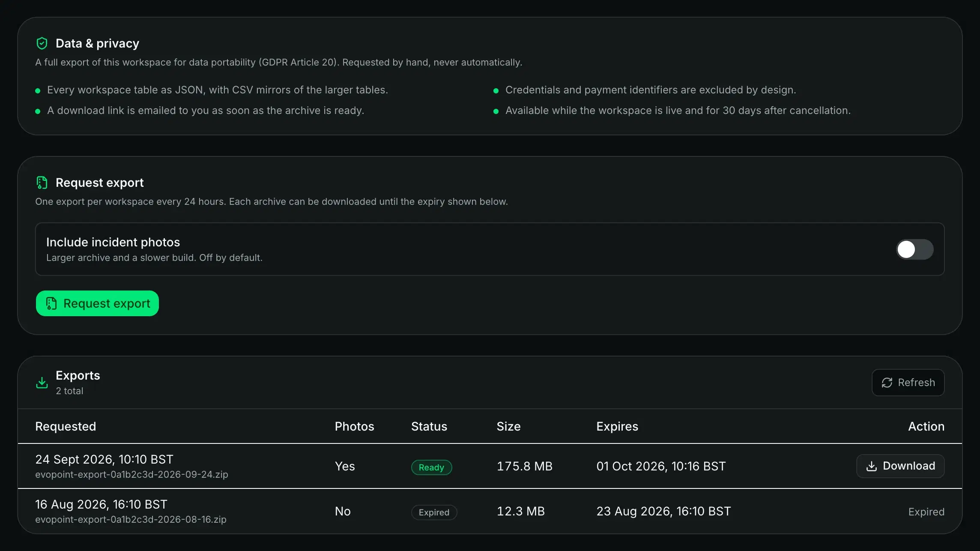This screenshot has width=980, height=551.
Task: Click expiry 01 Oct 2026, 10:16 BST
Action: [x=661, y=466]
